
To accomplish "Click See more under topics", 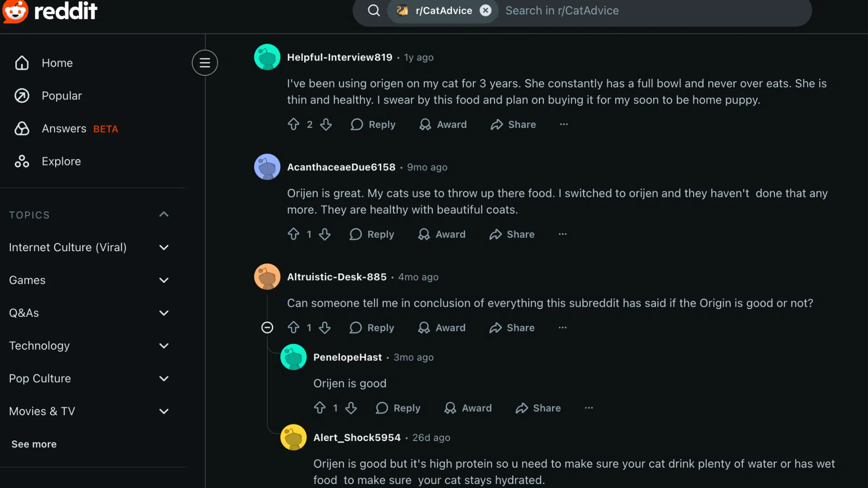I will coord(33,444).
